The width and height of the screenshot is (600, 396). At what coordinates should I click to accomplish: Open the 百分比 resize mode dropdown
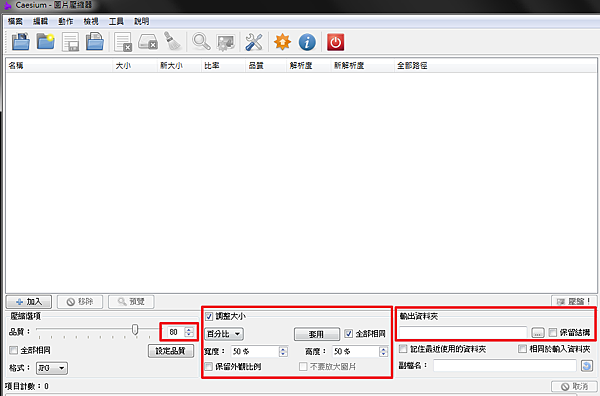[x=224, y=334]
